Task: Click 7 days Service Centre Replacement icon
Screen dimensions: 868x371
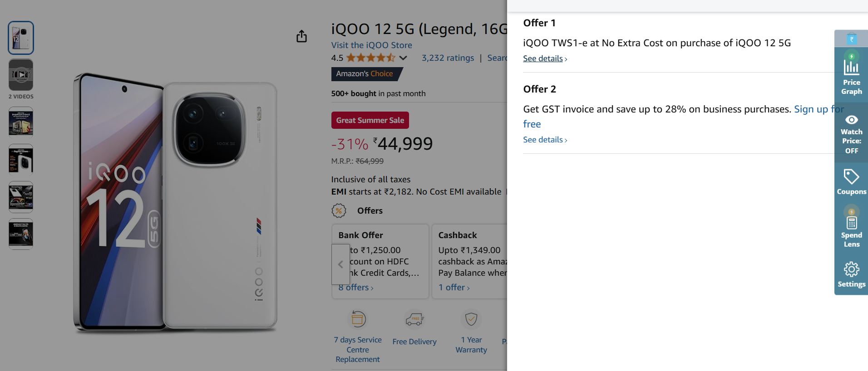Action: tap(358, 319)
